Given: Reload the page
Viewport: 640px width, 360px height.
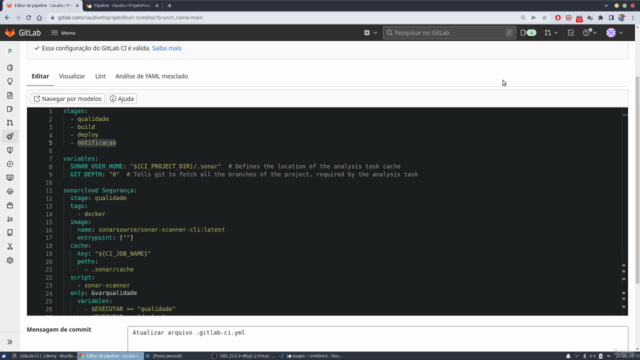Looking at the screenshot, I should click(29, 18).
